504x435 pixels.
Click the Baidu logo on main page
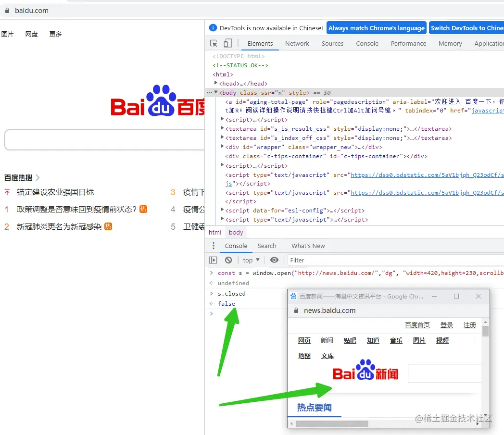coord(158,101)
